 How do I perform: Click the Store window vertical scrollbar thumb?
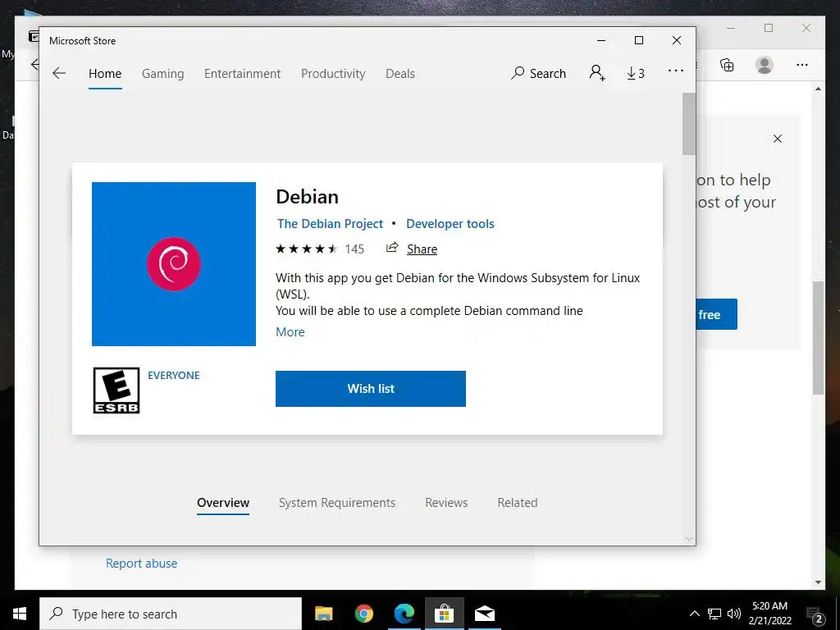tap(688, 124)
